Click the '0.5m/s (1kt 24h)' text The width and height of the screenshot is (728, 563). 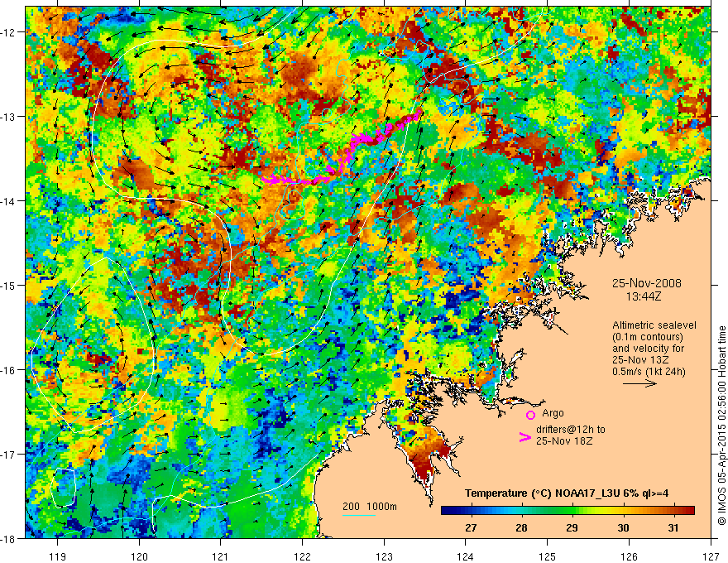(649, 372)
